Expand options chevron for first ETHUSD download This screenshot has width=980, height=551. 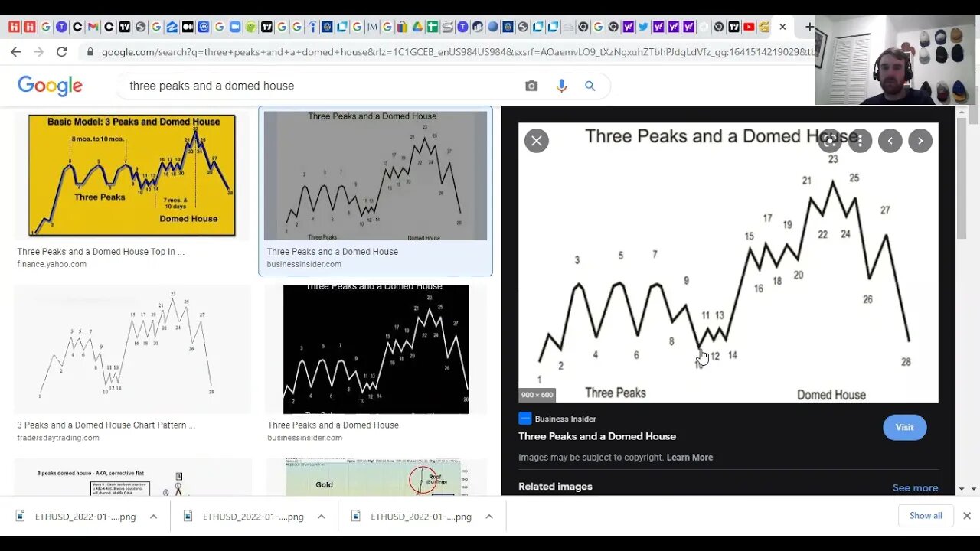(153, 517)
